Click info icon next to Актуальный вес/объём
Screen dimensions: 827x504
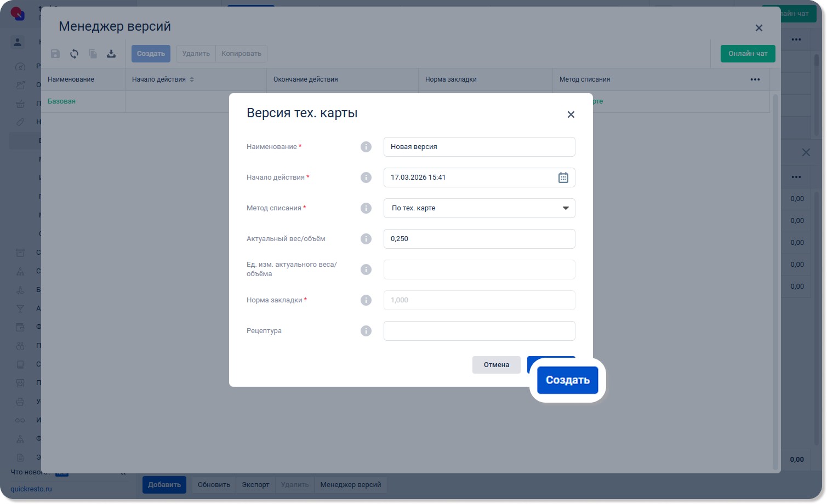[x=366, y=239]
